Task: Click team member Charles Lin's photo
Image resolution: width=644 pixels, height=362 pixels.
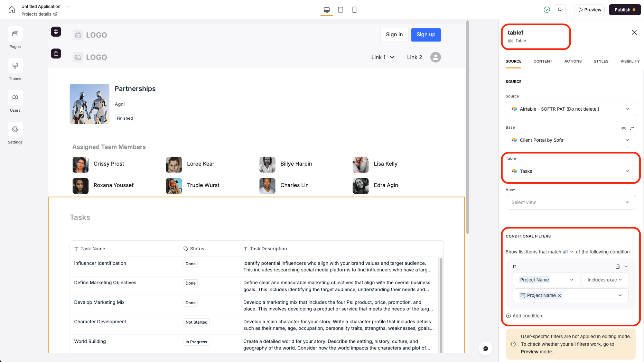Action: 267,186
